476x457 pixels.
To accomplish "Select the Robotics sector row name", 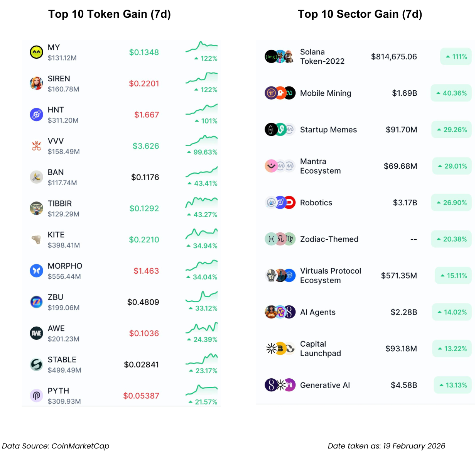I will click(x=316, y=203).
